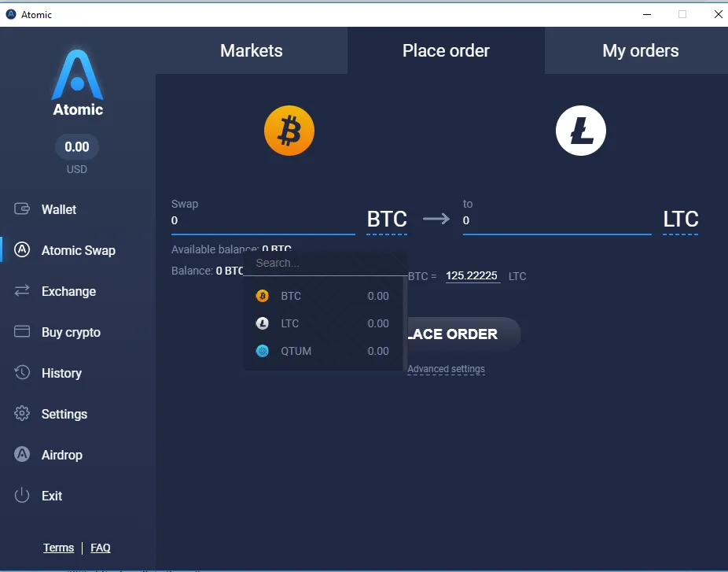Click the 'to' amount input field
This screenshot has width=728, height=572.
tap(557, 220)
